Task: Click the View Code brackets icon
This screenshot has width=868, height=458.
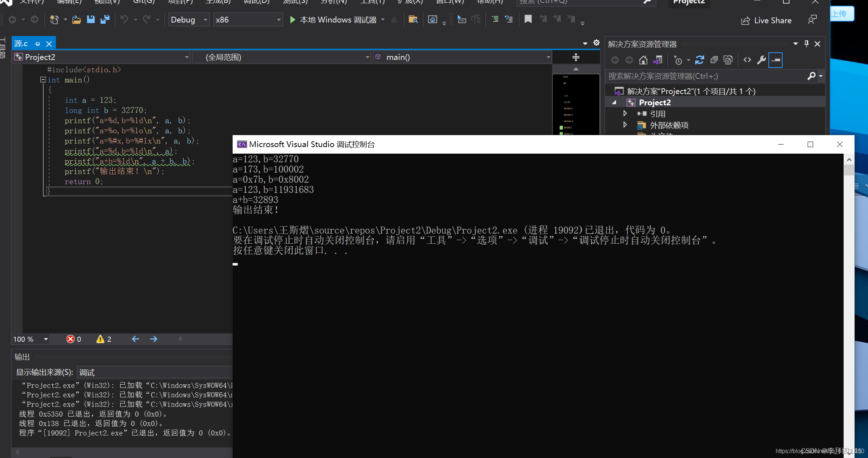Action: point(747,60)
